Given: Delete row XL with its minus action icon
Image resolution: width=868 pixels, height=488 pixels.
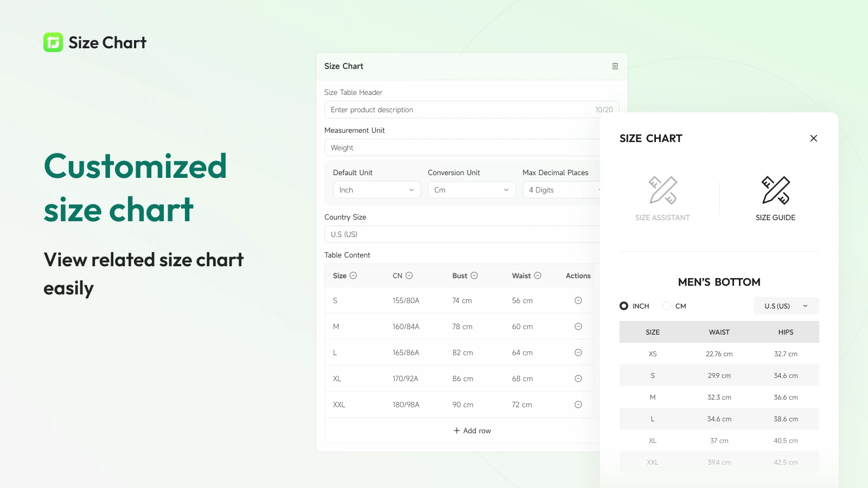Looking at the screenshot, I should tap(578, 378).
